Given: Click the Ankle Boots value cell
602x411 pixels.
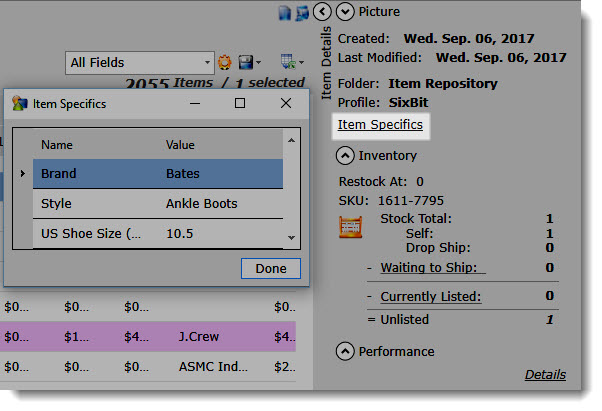Looking at the screenshot, I should pos(202,204).
